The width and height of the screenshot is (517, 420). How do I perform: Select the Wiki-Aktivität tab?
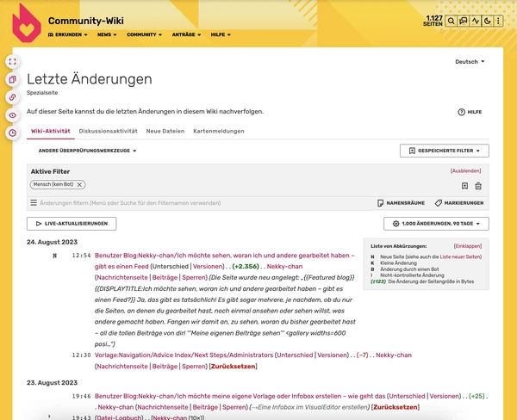(x=51, y=131)
